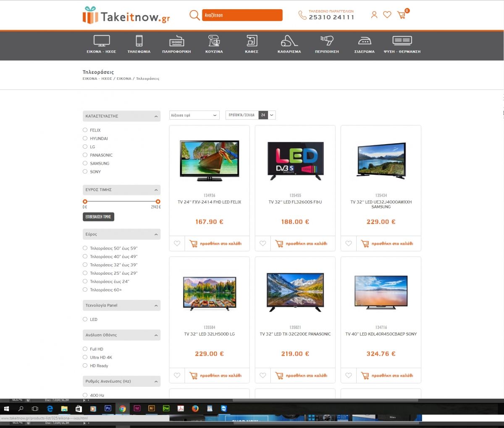Go to the ΤΗΛΕΦΩΝΙΑ menu category
This screenshot has height=428, width=504.
(x=139, y=44)
